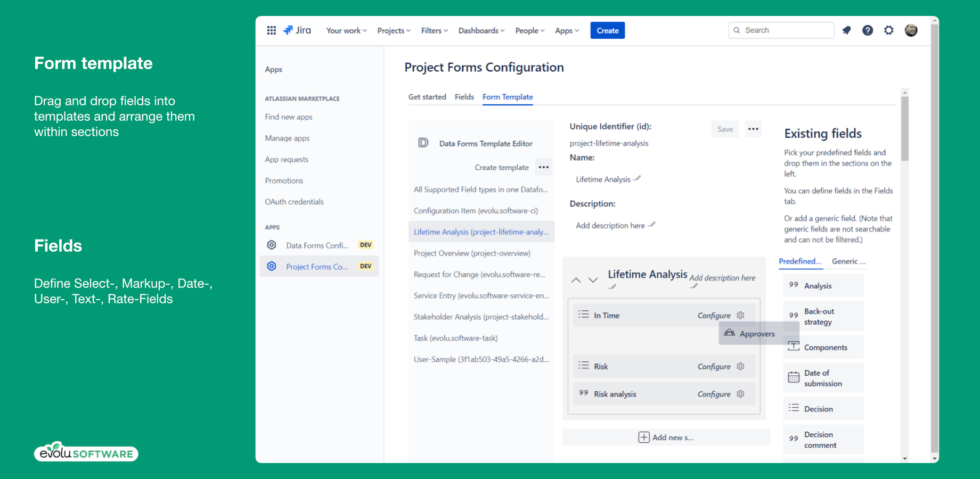Viewport: 980px width, 479px height.
Task: Click Configure link for In Time
Action: (714, 316)
